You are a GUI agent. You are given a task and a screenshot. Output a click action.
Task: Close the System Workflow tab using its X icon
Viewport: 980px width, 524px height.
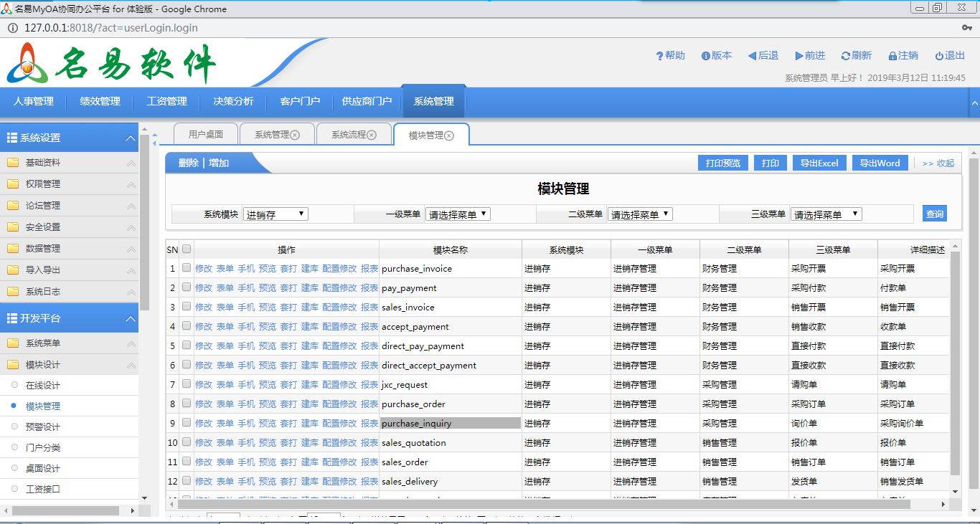[x=372, y=135]
